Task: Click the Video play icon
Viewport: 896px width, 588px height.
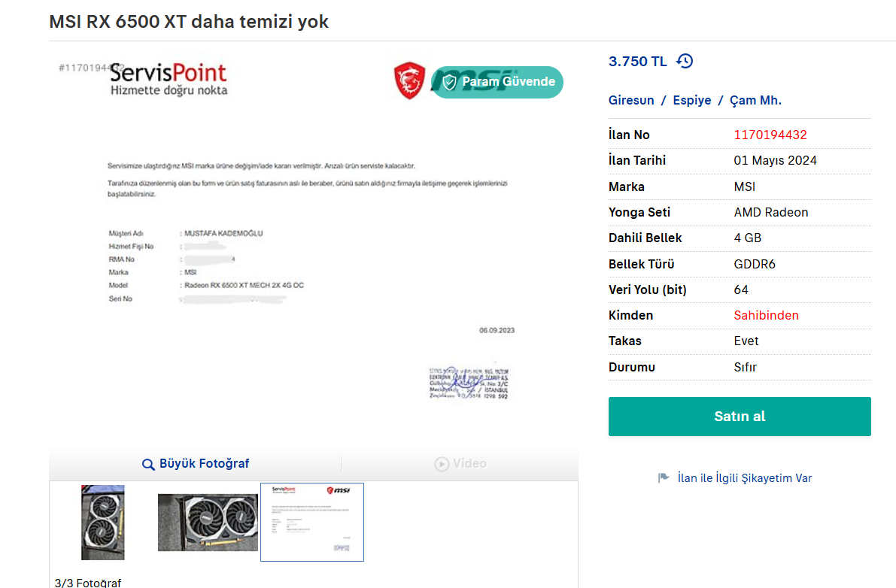Action: [x=441, y=464]
